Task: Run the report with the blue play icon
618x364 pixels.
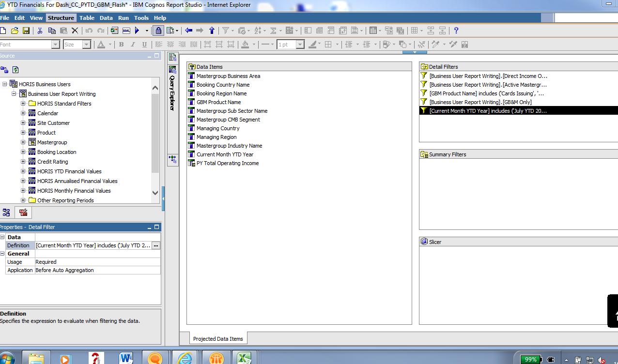Action: [x=138, y=30]
